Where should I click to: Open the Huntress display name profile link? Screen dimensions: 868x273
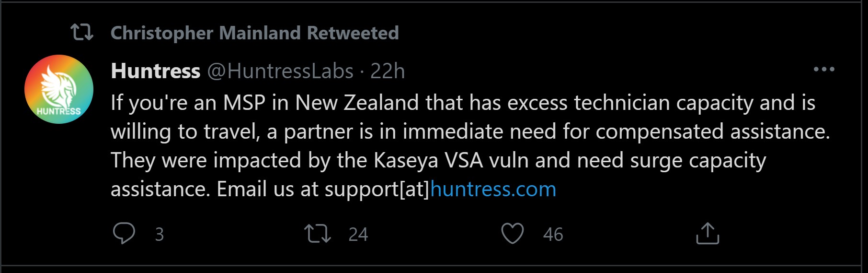tap(156, 71)
